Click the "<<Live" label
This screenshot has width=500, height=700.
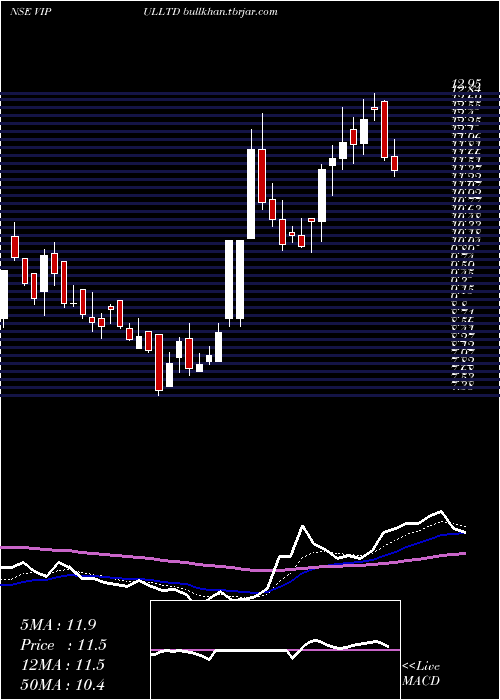pyautogui.click(x=421, y=667)
